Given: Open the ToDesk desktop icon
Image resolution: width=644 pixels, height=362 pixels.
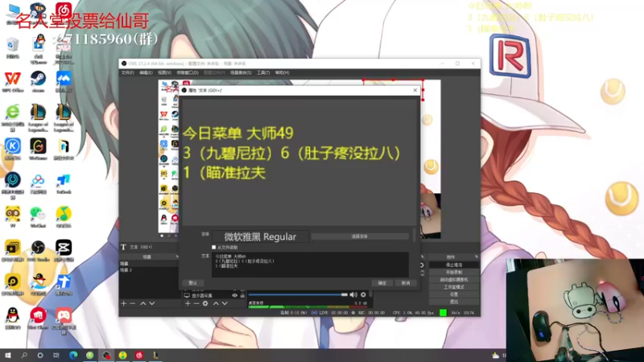Looking at the screenshot, I should point(64,183).
